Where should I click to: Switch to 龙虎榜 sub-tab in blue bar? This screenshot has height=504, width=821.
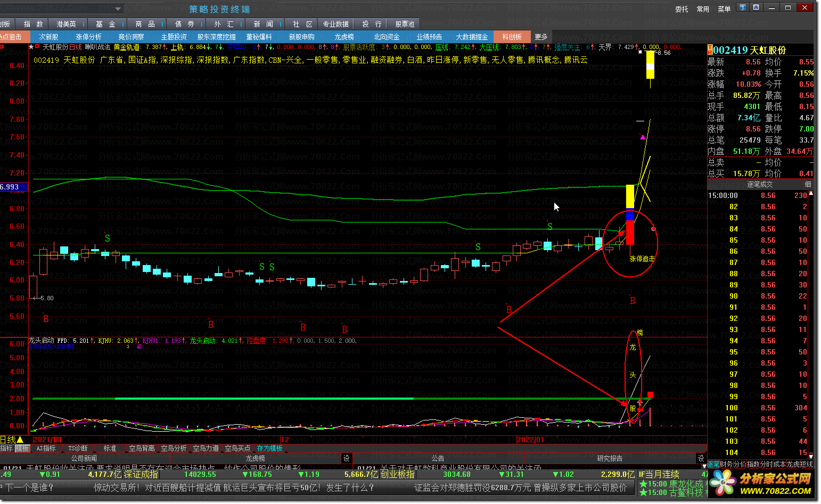pos(344,37)
